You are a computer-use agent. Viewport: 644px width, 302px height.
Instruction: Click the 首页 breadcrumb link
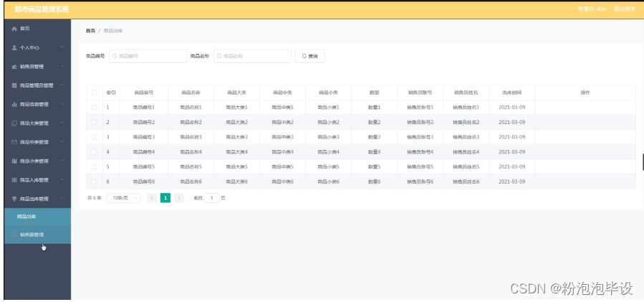[90, 31]
